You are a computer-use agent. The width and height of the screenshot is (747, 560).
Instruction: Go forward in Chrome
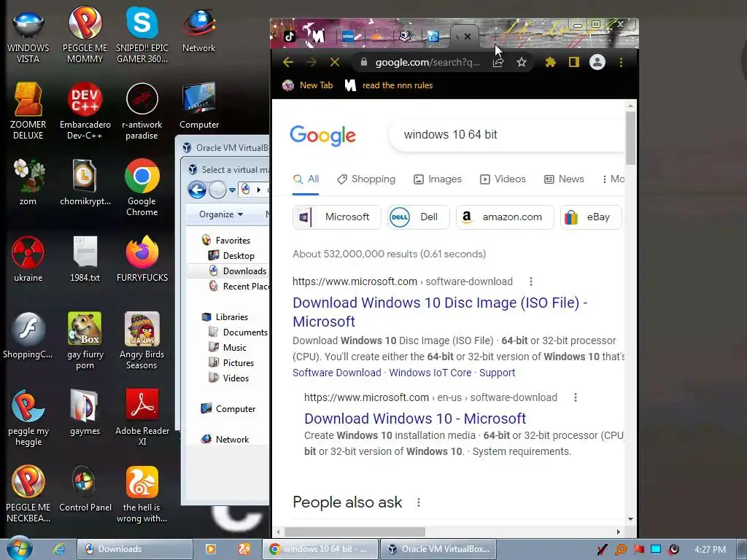pyautogui.click(x=311, y=63)
